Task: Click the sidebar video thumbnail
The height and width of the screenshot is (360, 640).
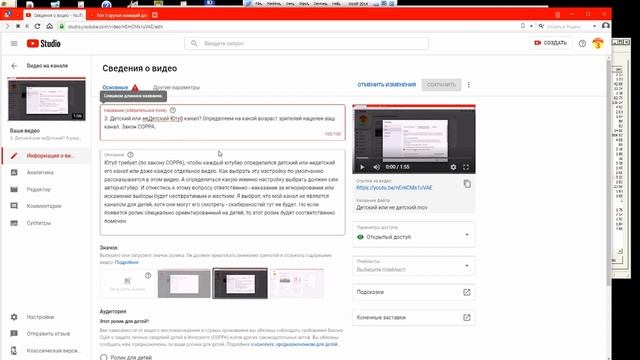Action: [x=47, y=99]
